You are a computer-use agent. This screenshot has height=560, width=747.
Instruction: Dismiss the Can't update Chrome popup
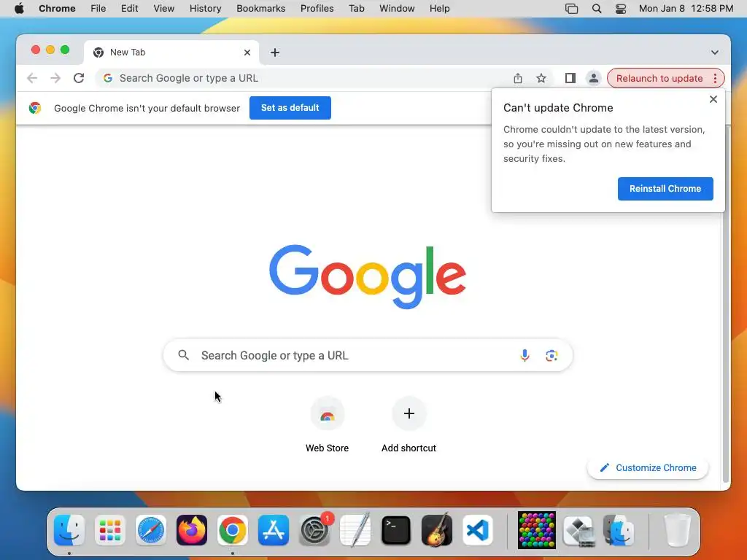click(713, 99)
